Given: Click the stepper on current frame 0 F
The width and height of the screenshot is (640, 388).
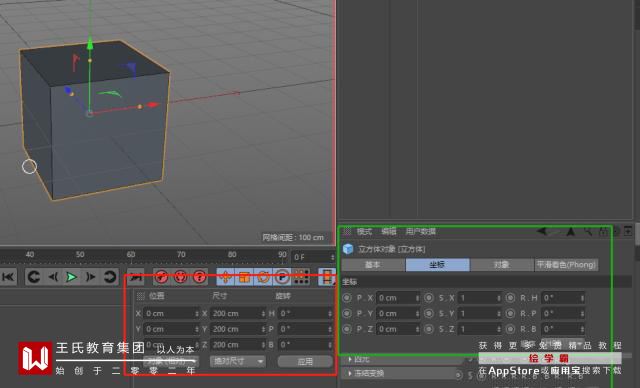Looking at the screenshot, I should [333, 257].
